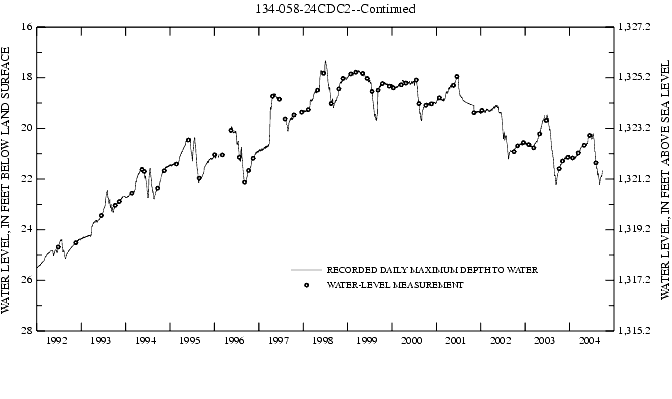
Task: Click right axis value 1,323.2
Action: click(634, 128)
